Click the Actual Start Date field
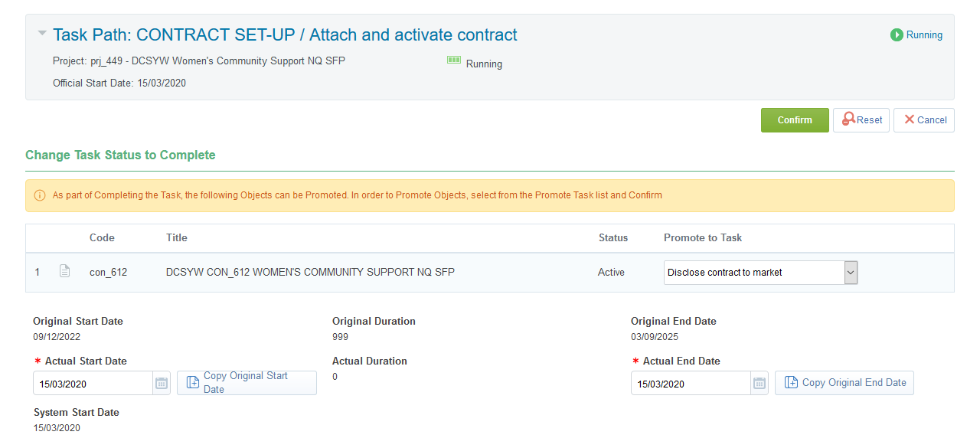The image size is (980, 448). click(x=93, y=384)
